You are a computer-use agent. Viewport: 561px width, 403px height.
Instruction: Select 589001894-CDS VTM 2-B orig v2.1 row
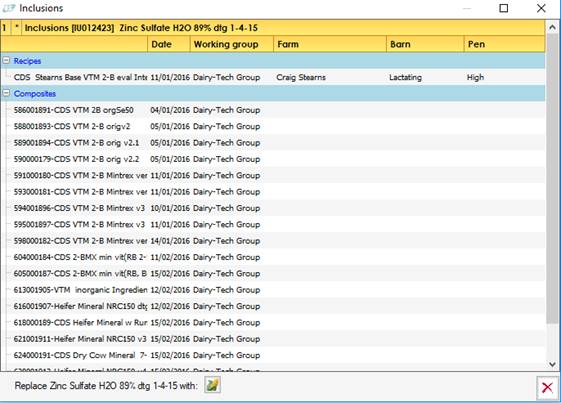tap(274, 143)
